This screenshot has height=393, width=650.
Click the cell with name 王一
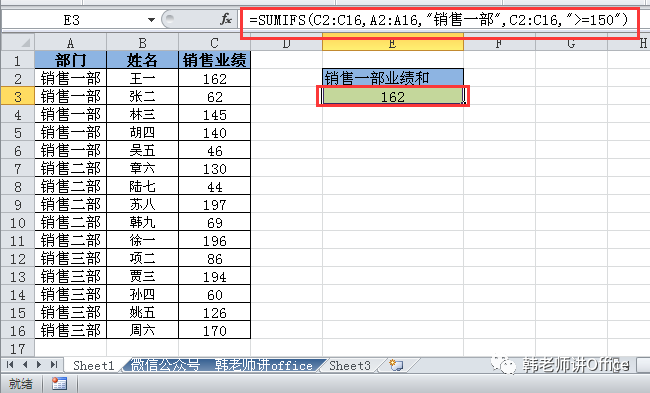coord(142,78)
